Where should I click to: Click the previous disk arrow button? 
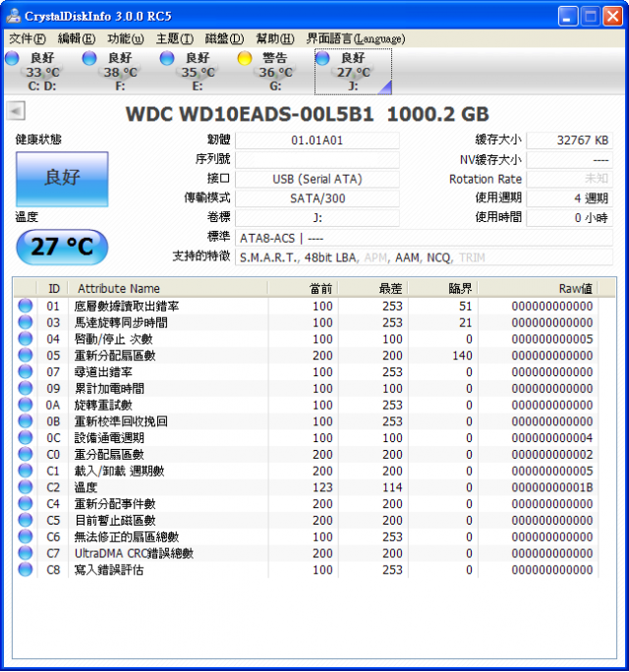16,111
